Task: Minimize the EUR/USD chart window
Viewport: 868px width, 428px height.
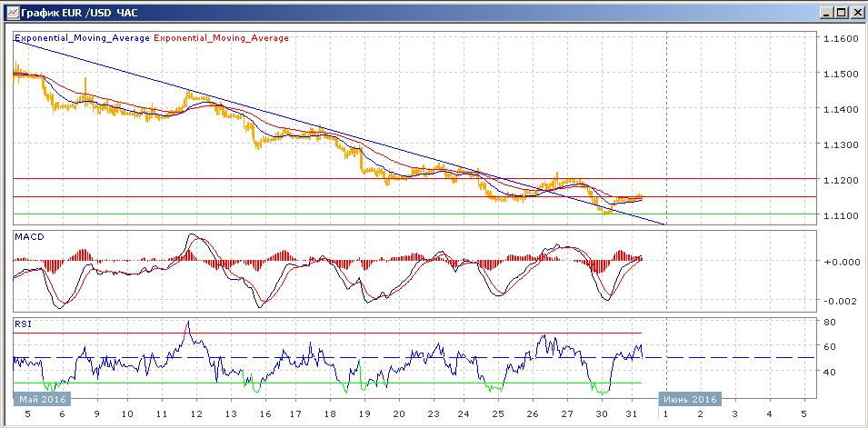Action: [825, 13]
